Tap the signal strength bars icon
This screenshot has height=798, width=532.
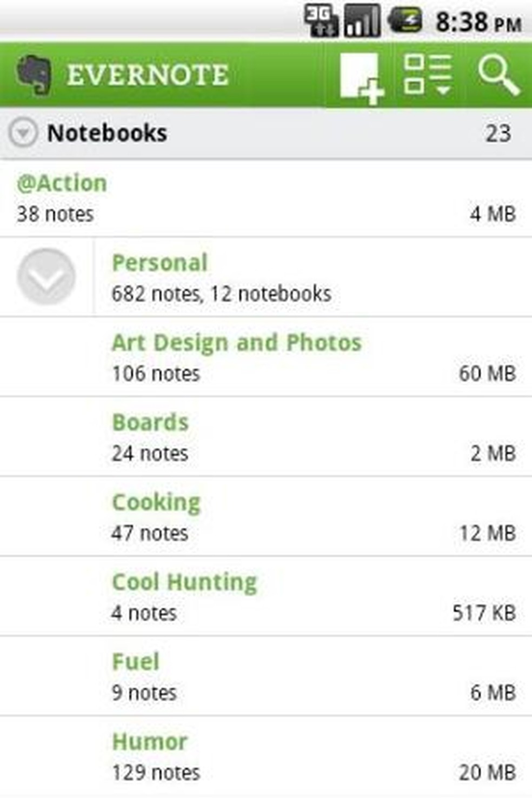[x=362, y=22]
